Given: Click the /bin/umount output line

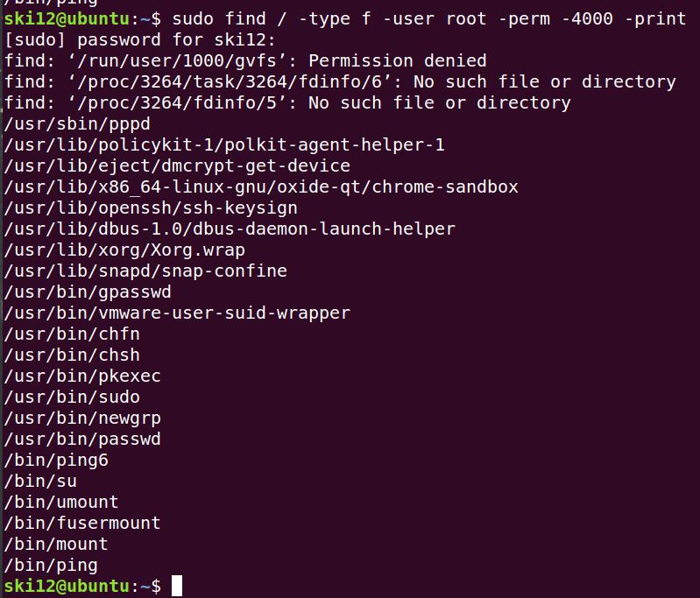Looking at the screenshot, I should (61, 502).
